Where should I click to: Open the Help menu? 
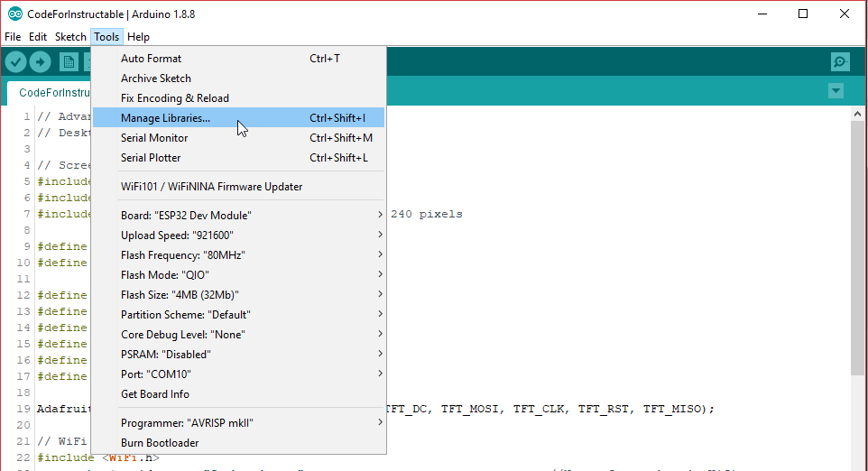(138, 36)
